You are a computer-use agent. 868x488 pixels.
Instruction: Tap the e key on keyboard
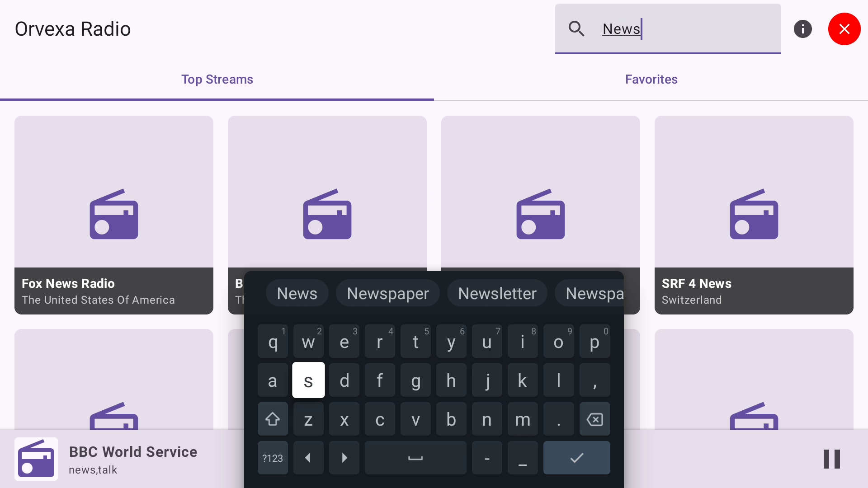344,342
